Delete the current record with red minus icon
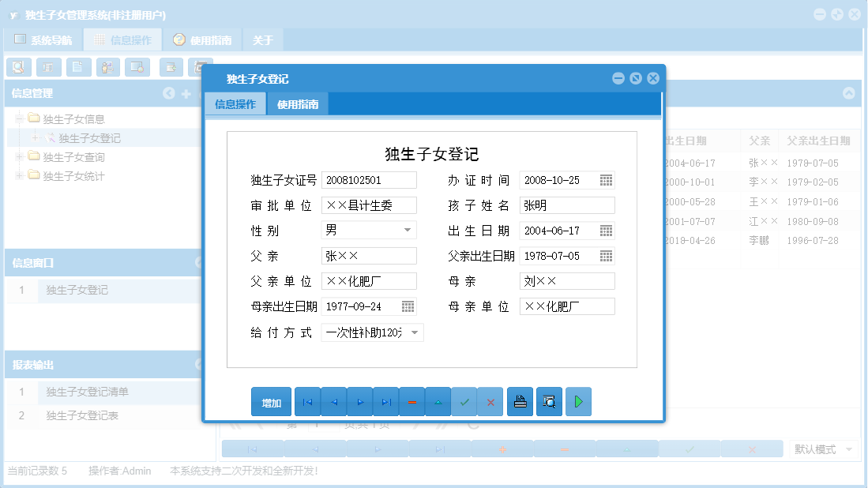Viewport: 868px width, 488px height. coord(411,401)
